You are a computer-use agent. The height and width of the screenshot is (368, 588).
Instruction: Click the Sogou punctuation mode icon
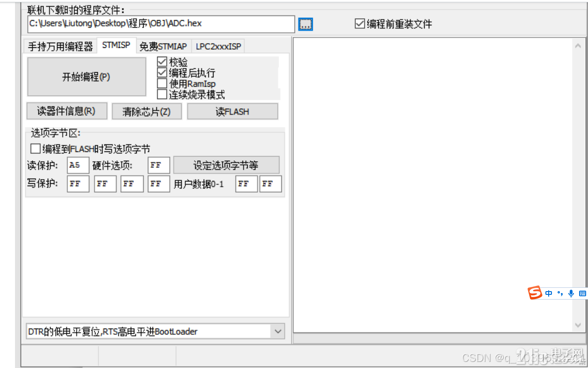(x=560, y=293)
